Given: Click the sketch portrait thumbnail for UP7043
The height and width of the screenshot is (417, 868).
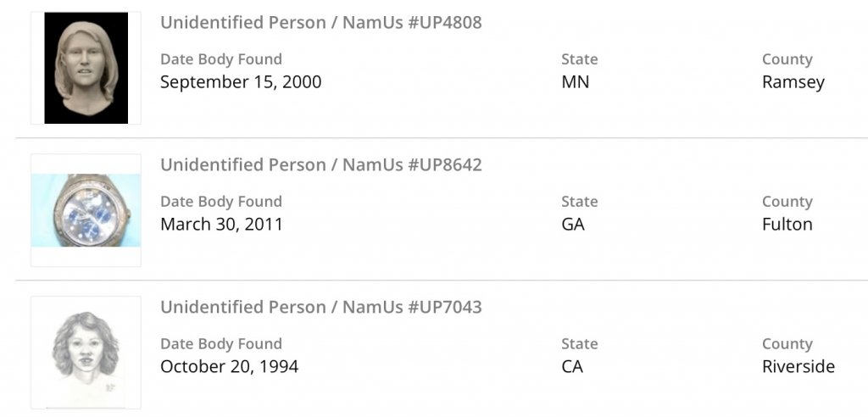Looking at the screenshot, I should (86, 353).
